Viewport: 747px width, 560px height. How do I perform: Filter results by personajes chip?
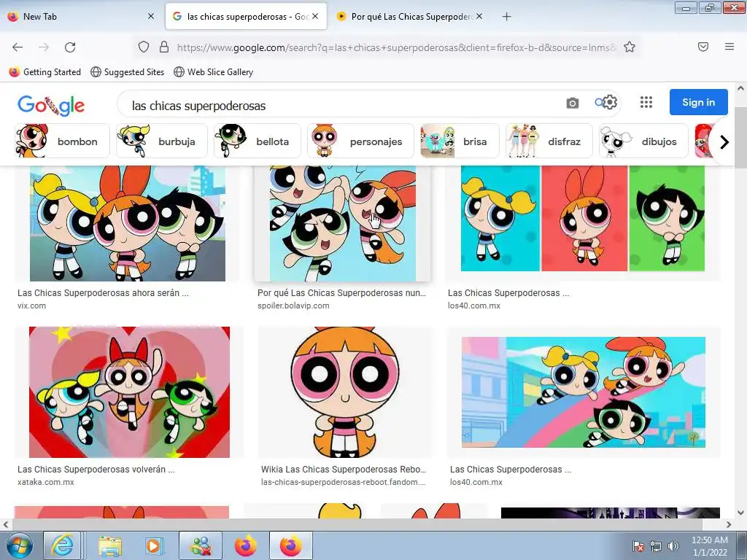[x=360, y=141]
